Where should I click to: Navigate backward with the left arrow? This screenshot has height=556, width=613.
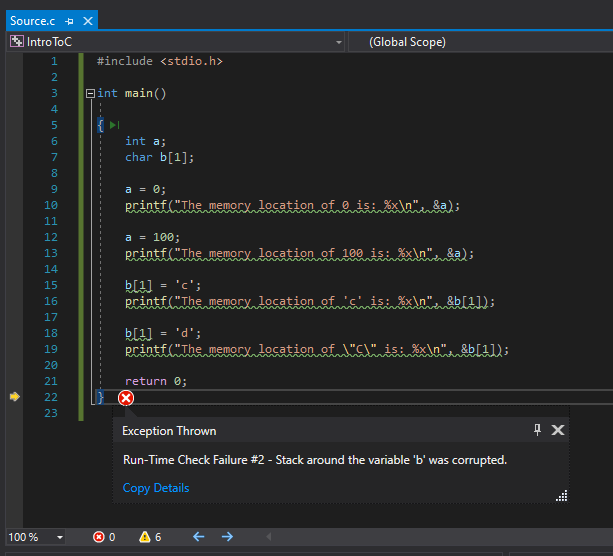tap(199, 537)
